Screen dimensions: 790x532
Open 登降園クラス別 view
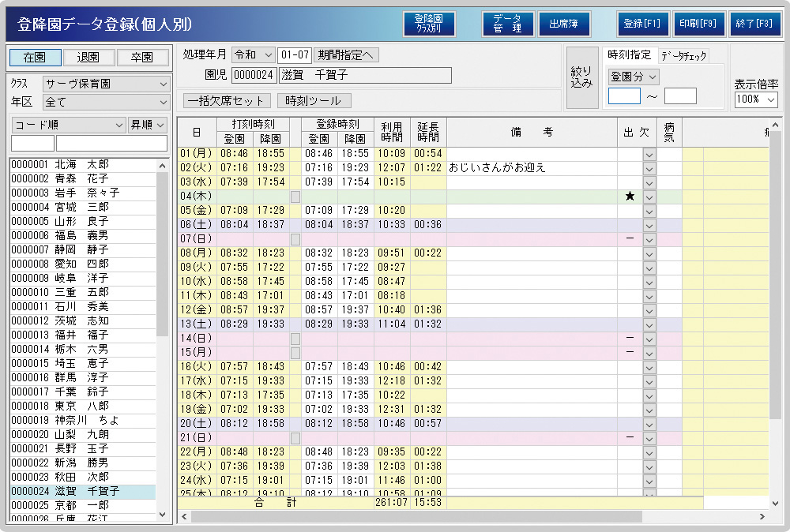pyautogui.click(x=429, y=24)
